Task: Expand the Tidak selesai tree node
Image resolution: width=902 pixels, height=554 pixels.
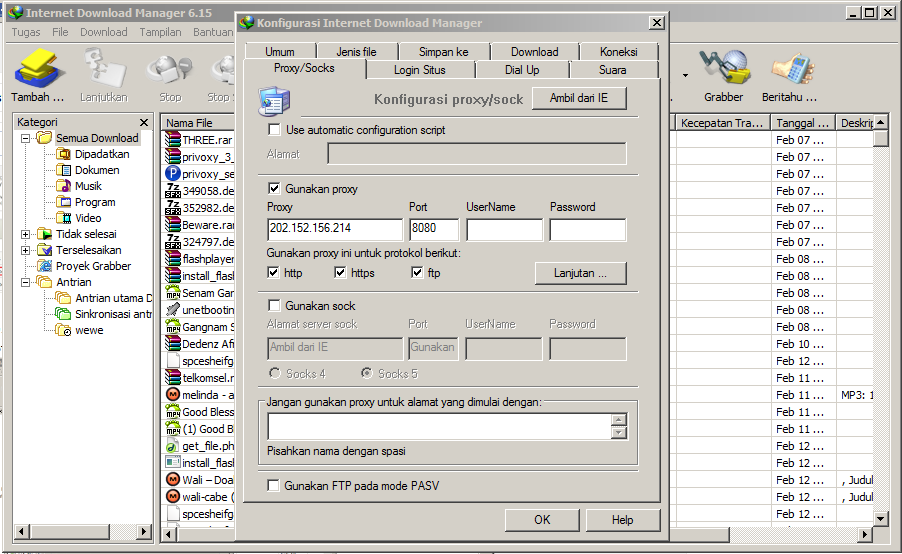Action: (x=25, y=234)
